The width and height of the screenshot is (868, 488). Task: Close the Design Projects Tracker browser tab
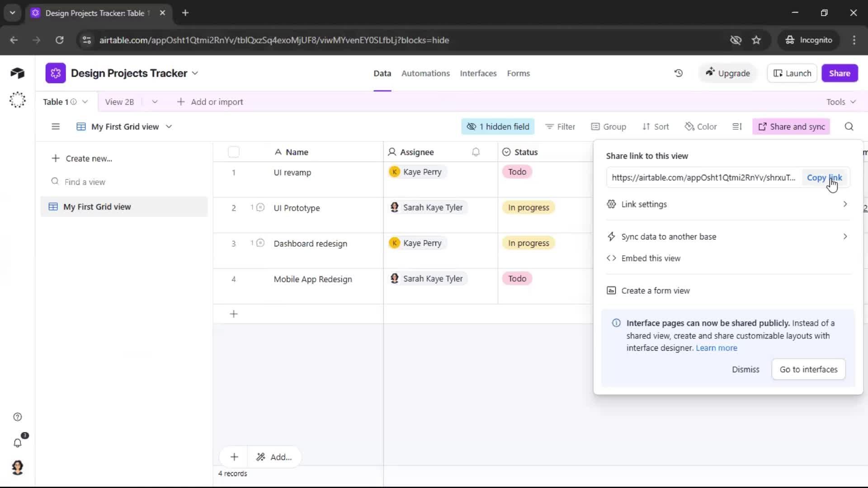point(162,13)
